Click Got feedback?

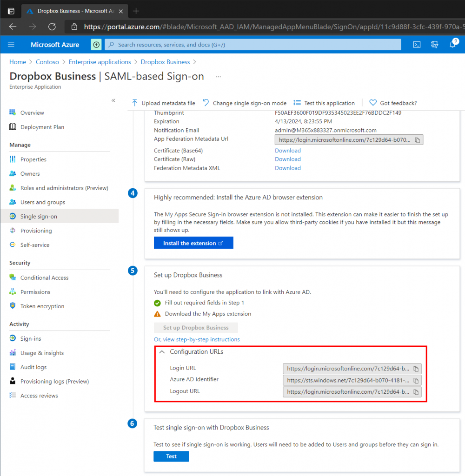point(393,103)
